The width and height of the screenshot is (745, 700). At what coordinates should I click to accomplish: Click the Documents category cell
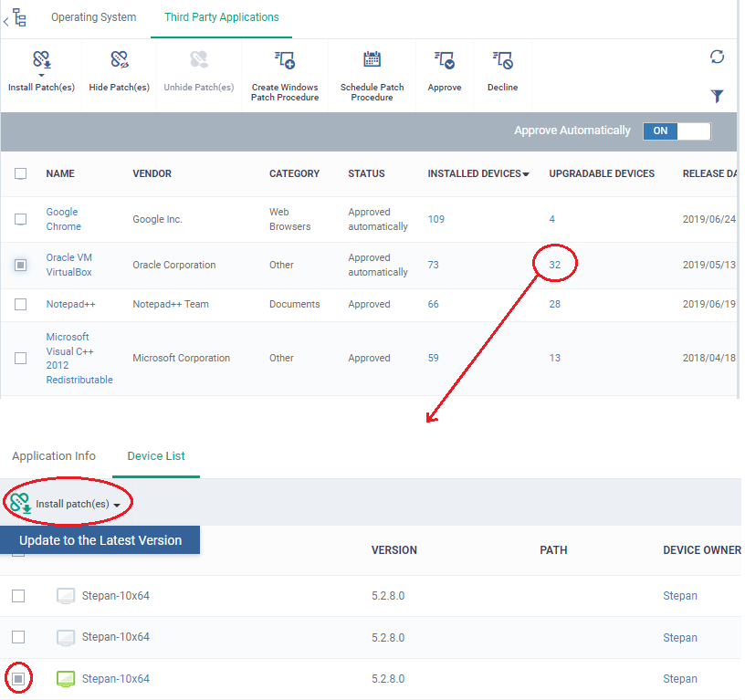coord(295,305)
